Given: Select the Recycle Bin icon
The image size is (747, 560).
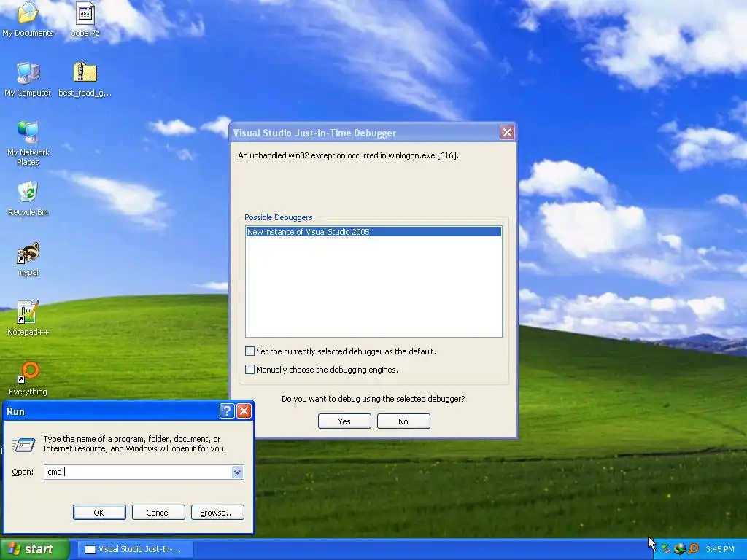Looking at the screenshot, I should [x=28, y=198].
